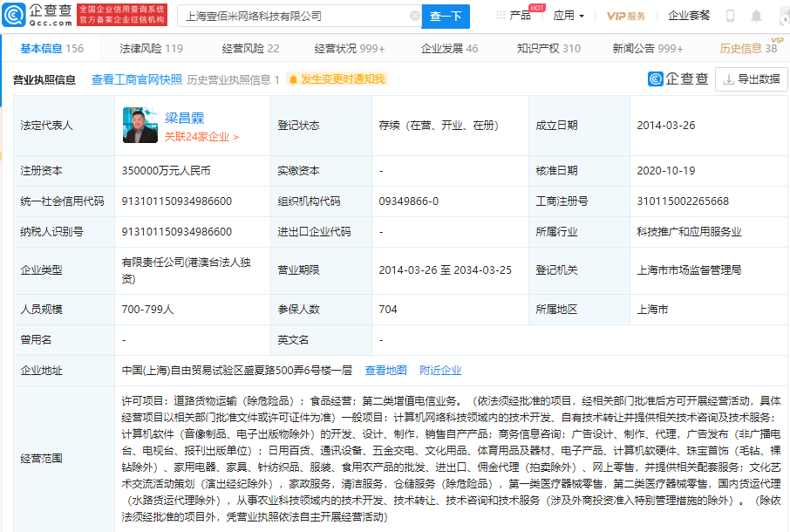Image resolution: width=790 pixels, height=532 pixels.
Task: Expand the 应用 dropdown menu
Action: click(569, 16)
